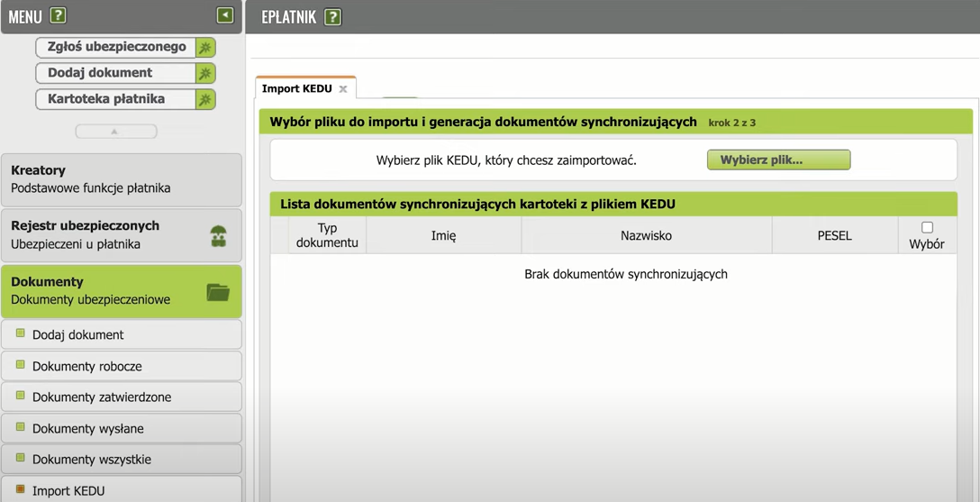Viewport: 980px width, 502px height.
Task: Click the EPLATNIK title text
Action: [289, 17]
